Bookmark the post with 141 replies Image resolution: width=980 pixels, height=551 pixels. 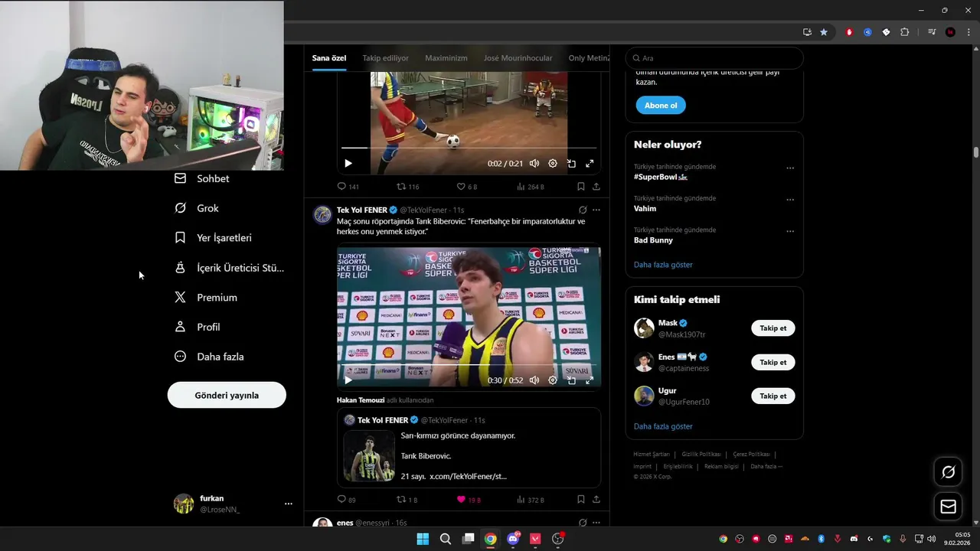coord(581,187)
